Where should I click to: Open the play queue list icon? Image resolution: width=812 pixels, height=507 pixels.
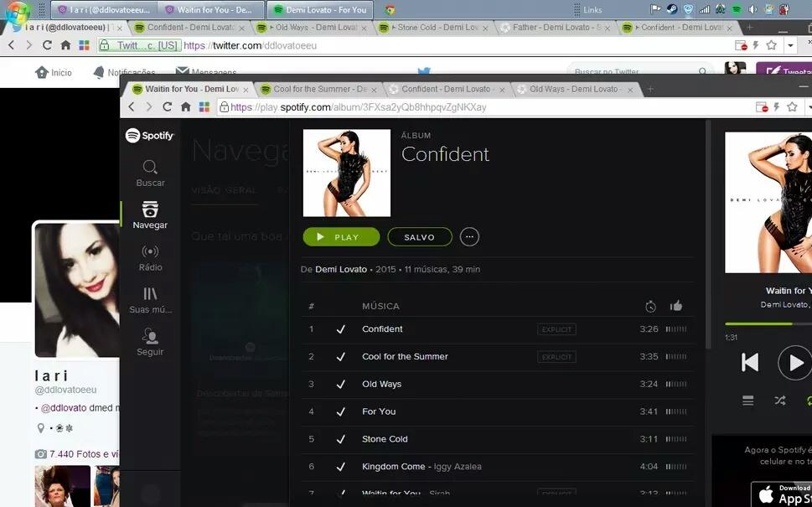pos(747,401)
